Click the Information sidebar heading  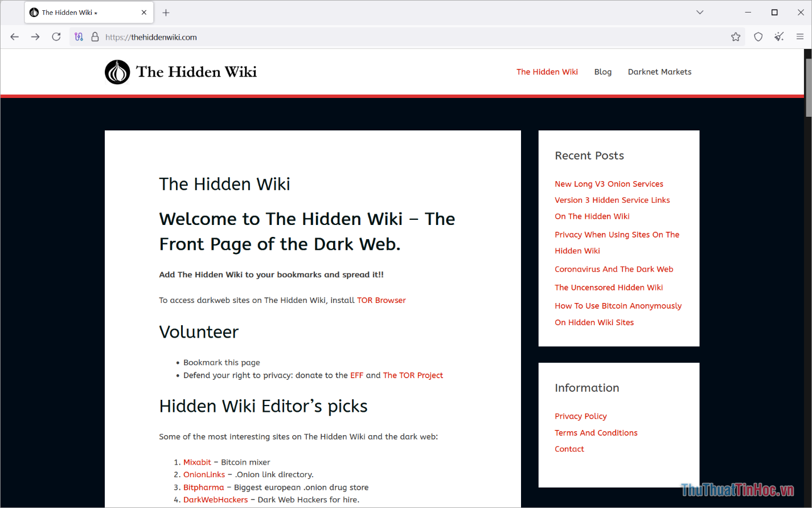click(587, 388)
